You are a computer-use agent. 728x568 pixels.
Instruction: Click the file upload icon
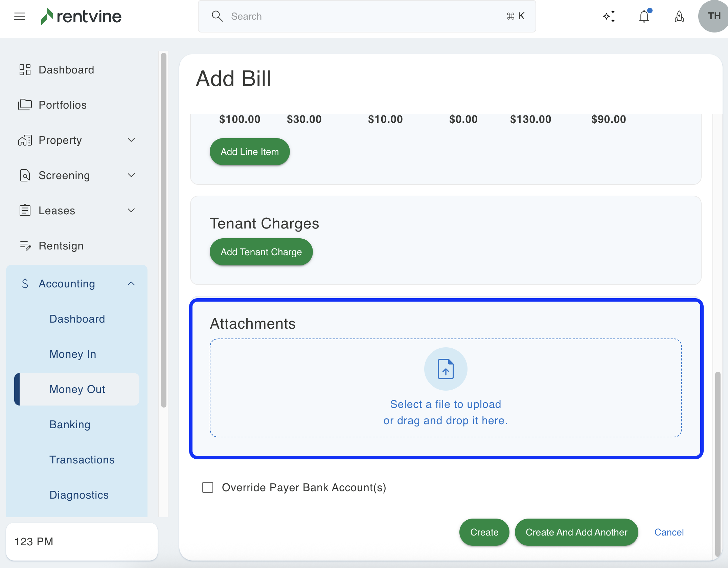coord(446,369)
